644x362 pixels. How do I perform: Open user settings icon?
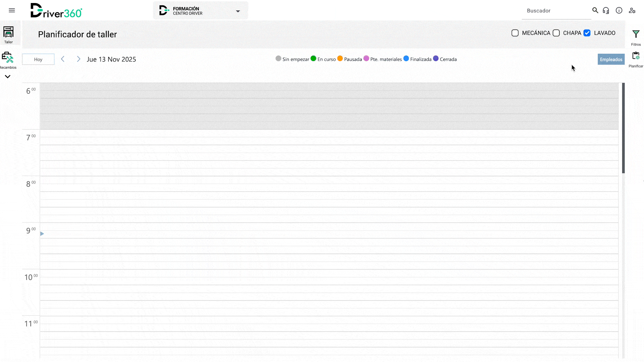632,10
